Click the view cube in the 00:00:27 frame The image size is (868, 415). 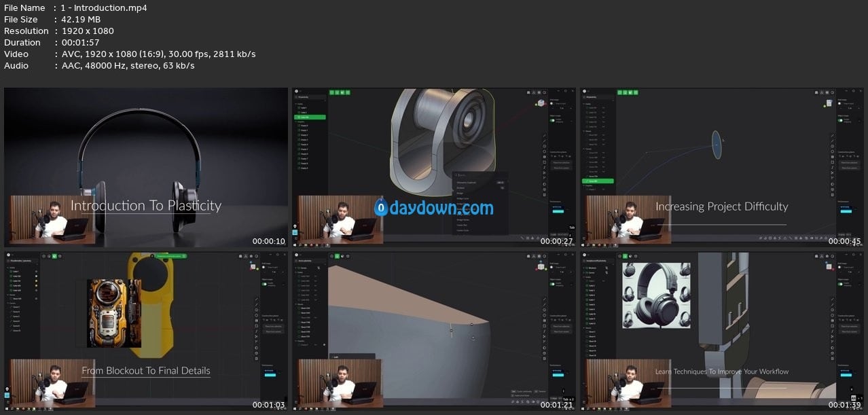(x=541, y=103)
